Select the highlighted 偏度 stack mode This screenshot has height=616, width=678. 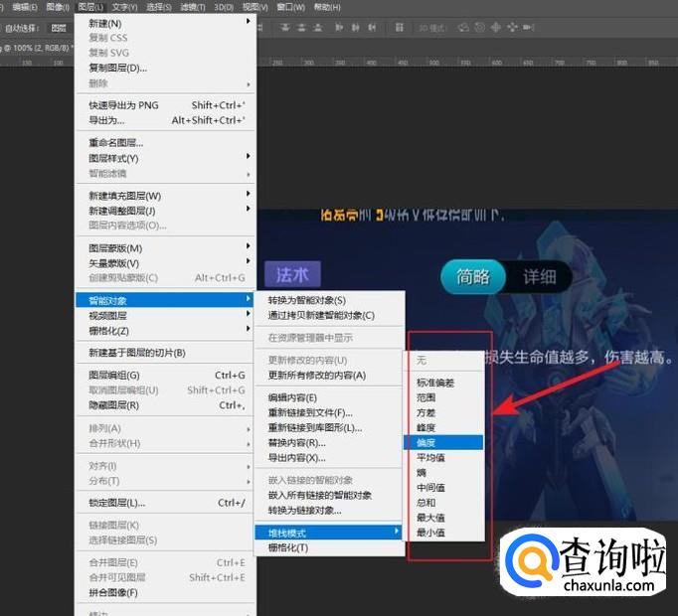pos(443,443)
